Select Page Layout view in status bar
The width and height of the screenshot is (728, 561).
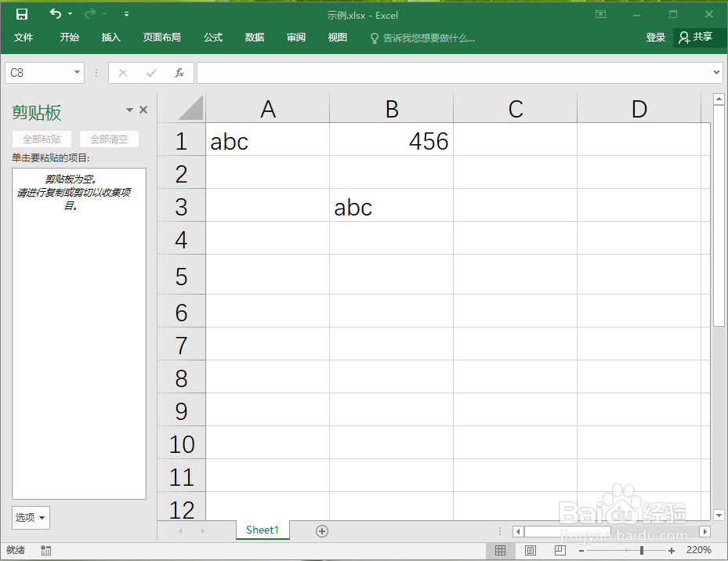click(530, 550)
